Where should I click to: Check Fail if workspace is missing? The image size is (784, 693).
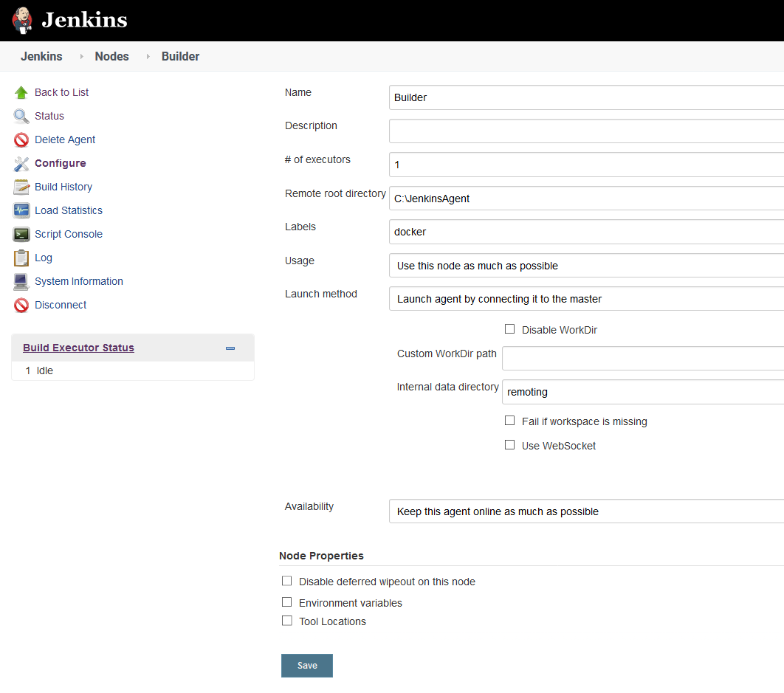[x=509, y=421]
